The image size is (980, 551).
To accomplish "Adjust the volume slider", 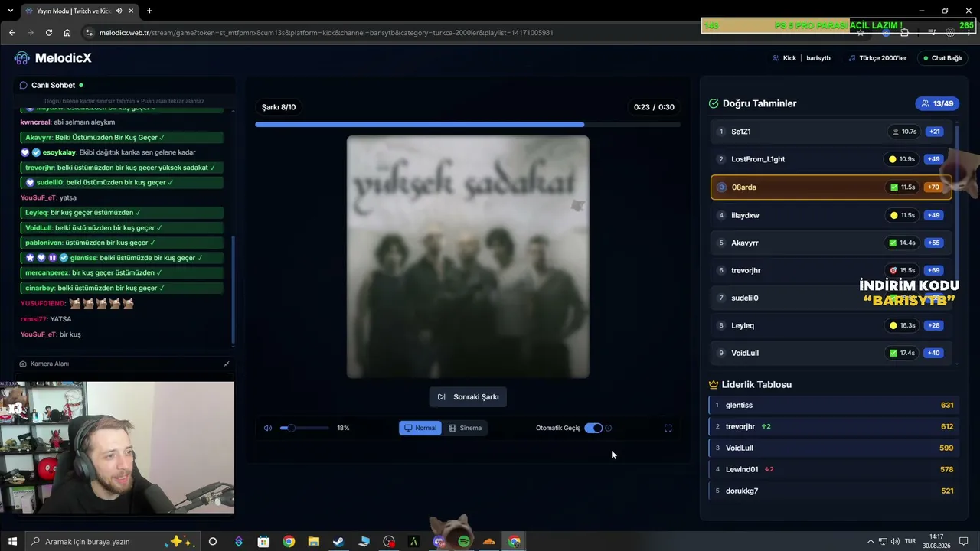I will 304,428.
